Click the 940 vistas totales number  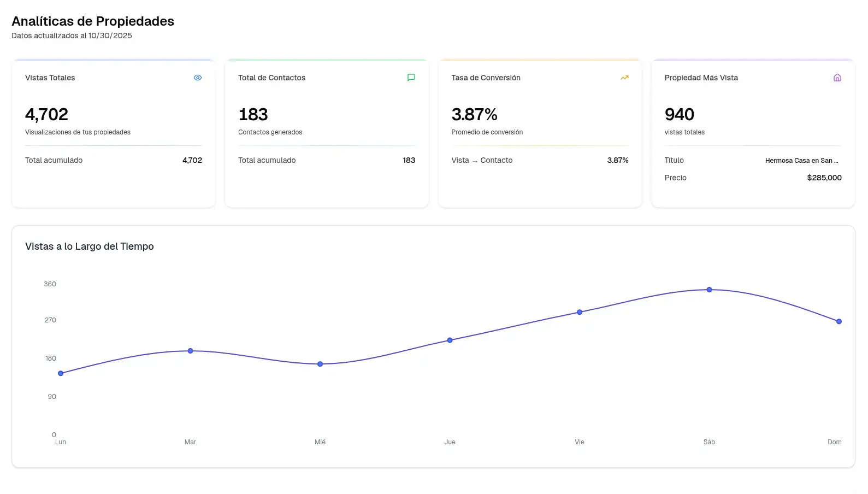click(x=679, y=114)
